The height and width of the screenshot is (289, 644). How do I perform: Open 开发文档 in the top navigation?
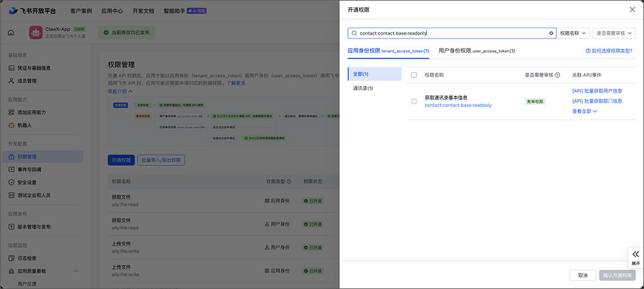[142, 11]
